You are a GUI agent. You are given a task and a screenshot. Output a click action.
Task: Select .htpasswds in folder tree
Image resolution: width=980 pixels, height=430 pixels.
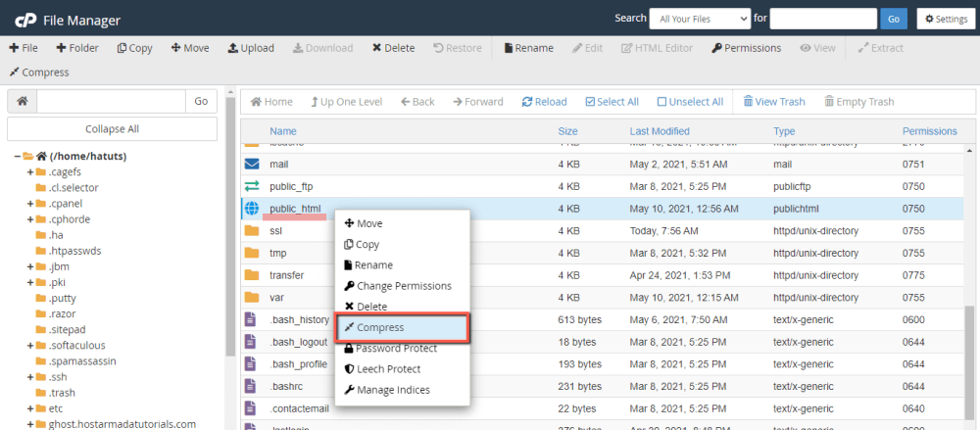click(74, 251)
